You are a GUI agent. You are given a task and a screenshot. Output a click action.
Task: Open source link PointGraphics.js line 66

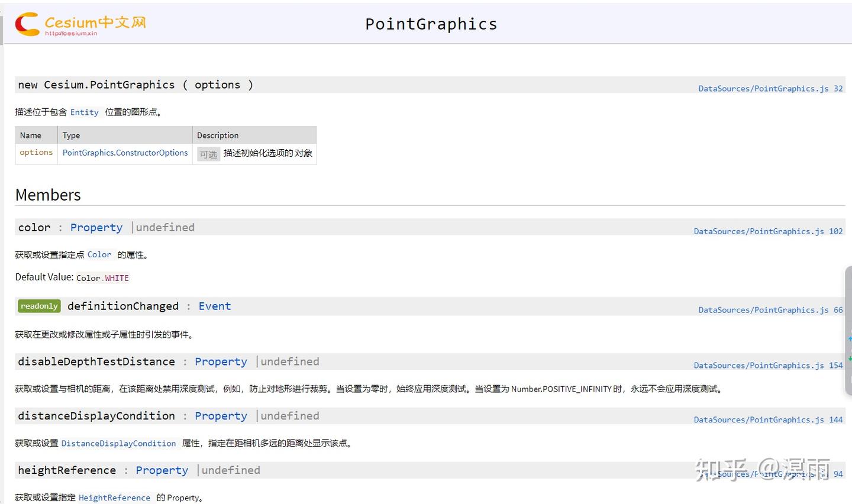[770, 310]
